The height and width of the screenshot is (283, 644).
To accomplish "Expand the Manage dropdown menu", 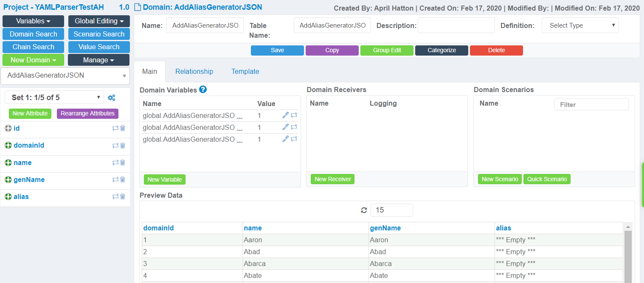I will point(99,60).
